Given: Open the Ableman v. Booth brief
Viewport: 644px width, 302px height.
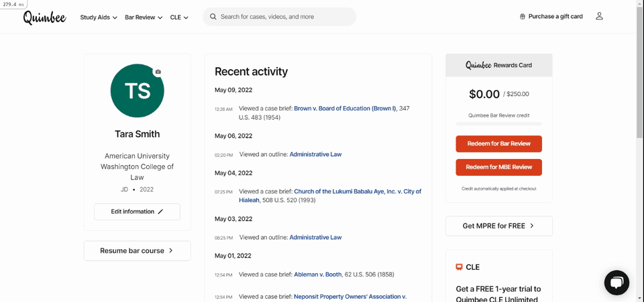Looking at the screenshot, I should [x=317, y=274].
